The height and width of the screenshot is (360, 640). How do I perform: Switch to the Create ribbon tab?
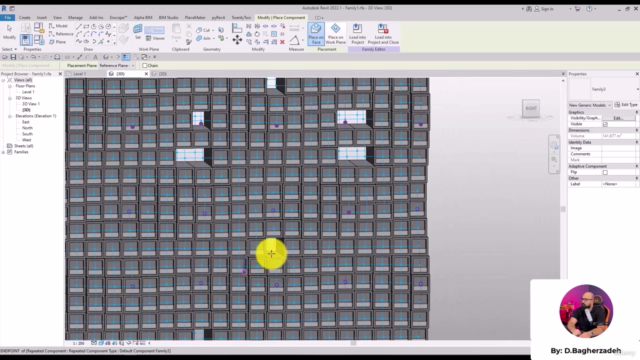pos(24,18)
